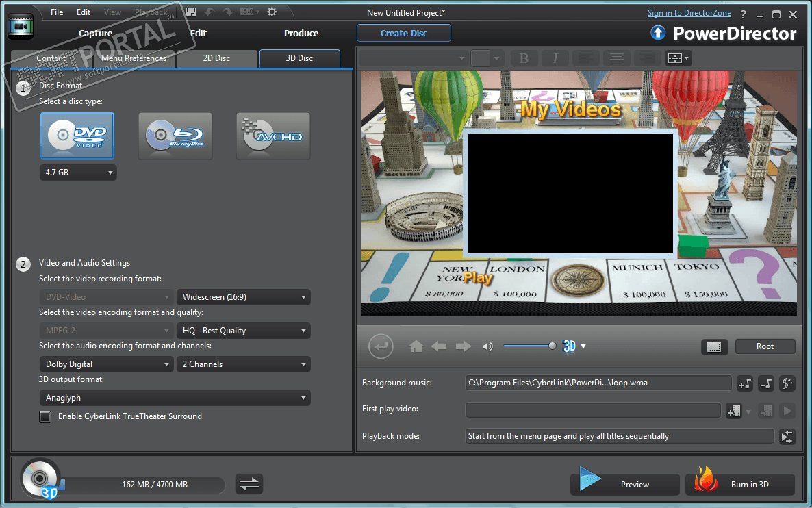The image size is (812, 508).
Task: Remove background music icon
Action: tap(766, 383)
